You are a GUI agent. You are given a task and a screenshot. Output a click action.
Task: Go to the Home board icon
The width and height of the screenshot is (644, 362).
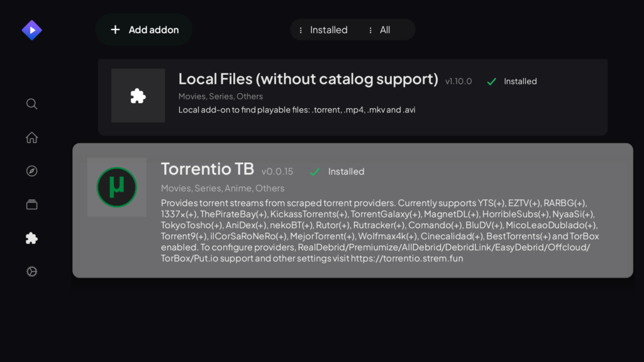coord(31,138)
